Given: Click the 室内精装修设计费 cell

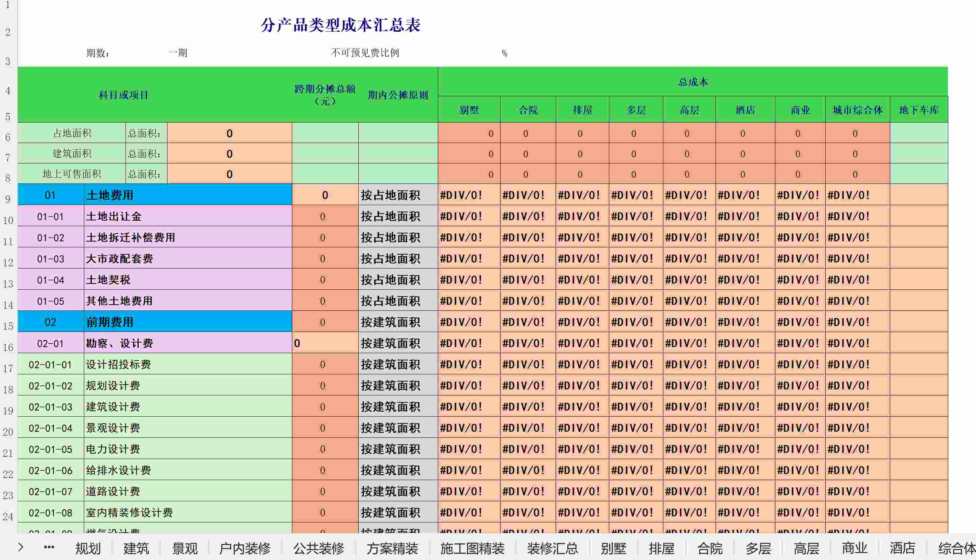Looking at the screenshot, I should pyautogui.click(x=188, y=512).
